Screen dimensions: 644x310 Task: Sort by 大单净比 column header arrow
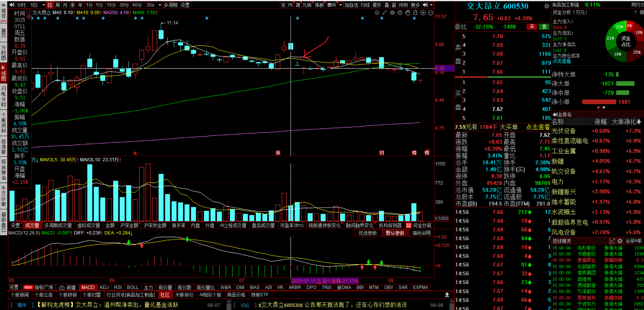639,122
